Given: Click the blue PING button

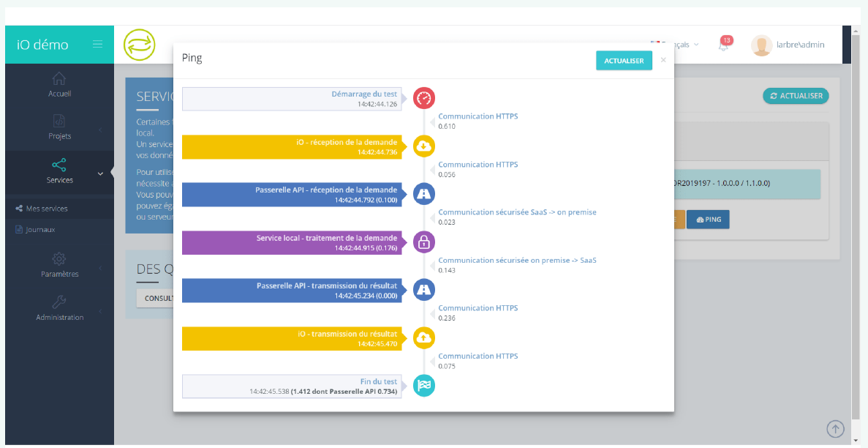Looking at the screenshot, I should 709,220.
